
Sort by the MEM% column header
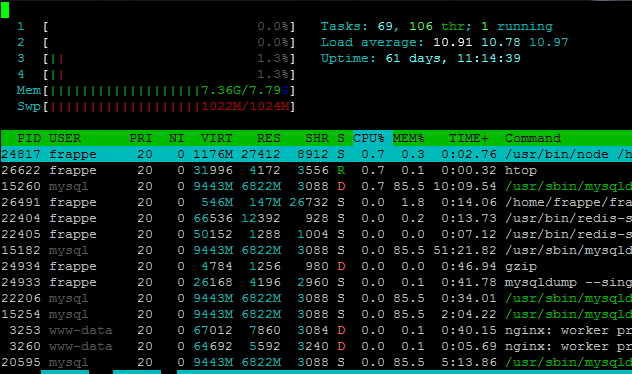click(408, 138)
